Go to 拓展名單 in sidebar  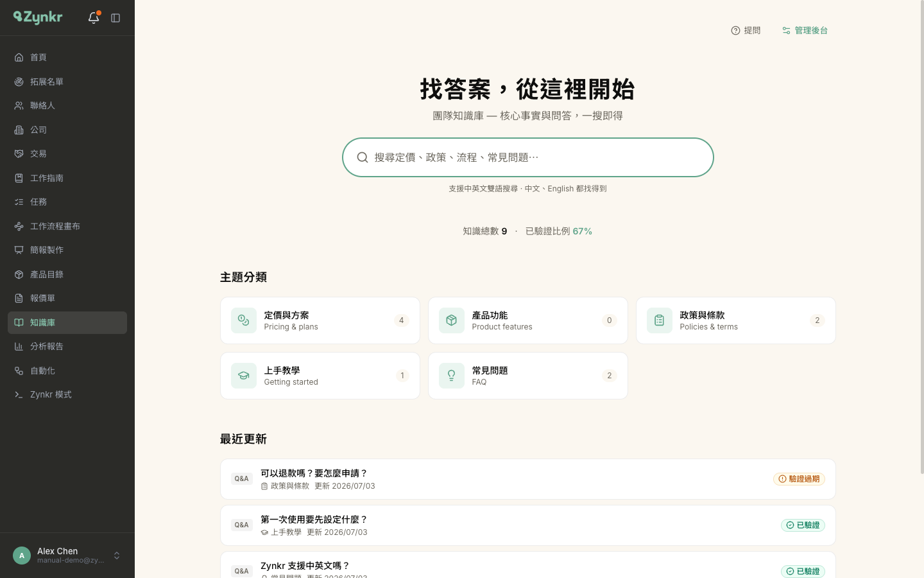coord(67,82)
